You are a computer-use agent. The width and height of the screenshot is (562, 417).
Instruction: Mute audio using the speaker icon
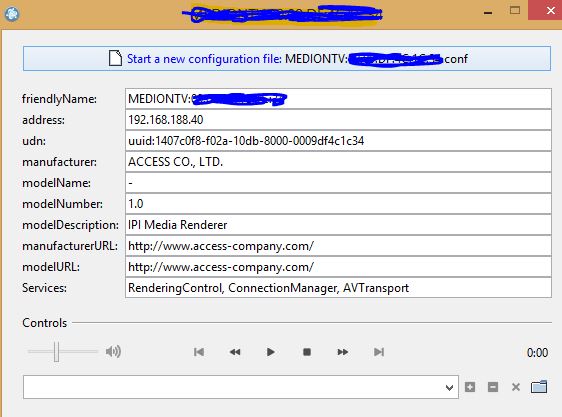click(x=113, y=351)
